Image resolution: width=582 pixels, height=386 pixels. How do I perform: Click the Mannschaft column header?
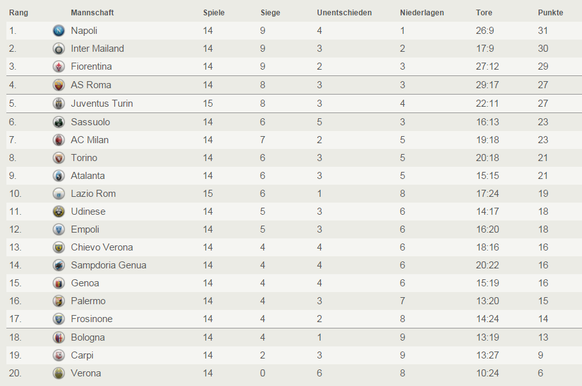92,13
